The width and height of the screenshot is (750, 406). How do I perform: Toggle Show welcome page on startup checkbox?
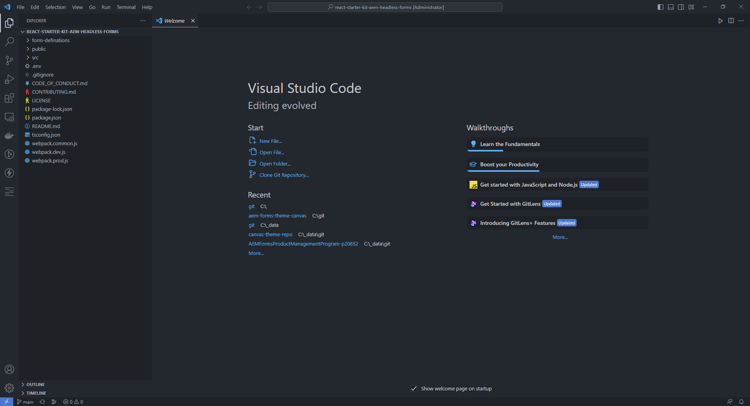coord(414,389)
